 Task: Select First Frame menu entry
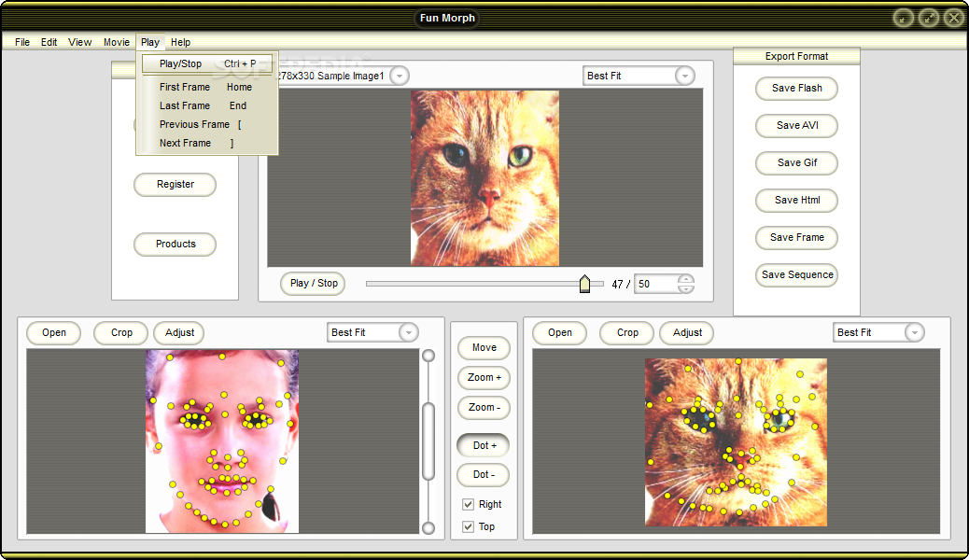(207, 87)
